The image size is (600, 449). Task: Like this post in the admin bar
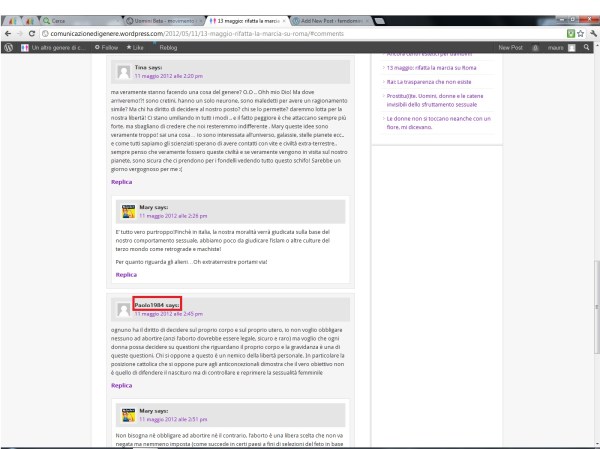click(x=134, y=48)
